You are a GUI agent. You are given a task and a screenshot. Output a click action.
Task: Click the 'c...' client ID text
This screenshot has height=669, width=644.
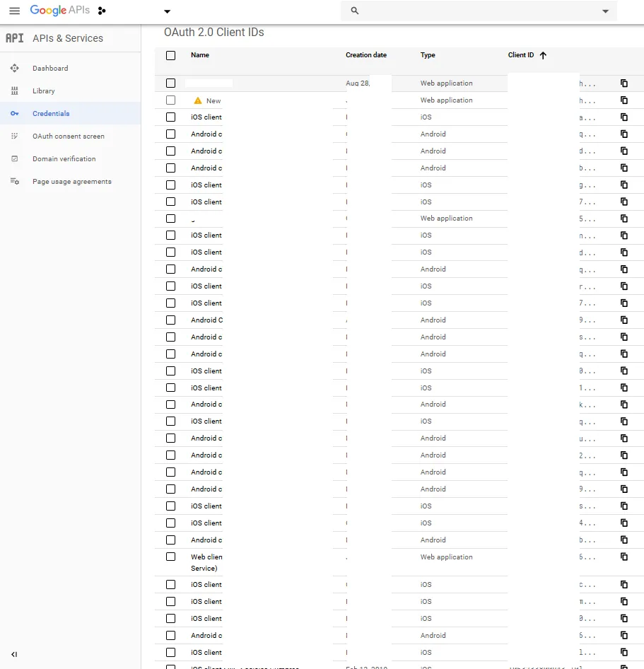[x=587, y=585]
